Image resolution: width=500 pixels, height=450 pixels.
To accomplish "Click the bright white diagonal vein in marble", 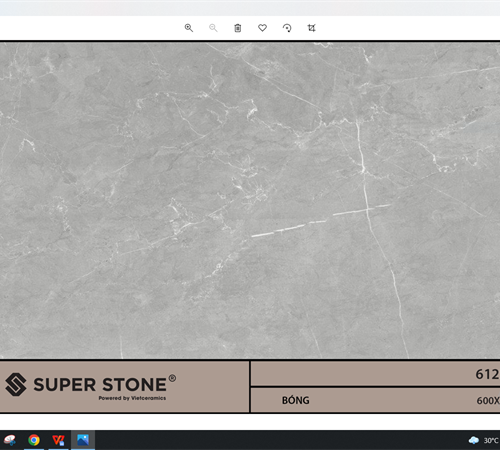I will point(321,220).
